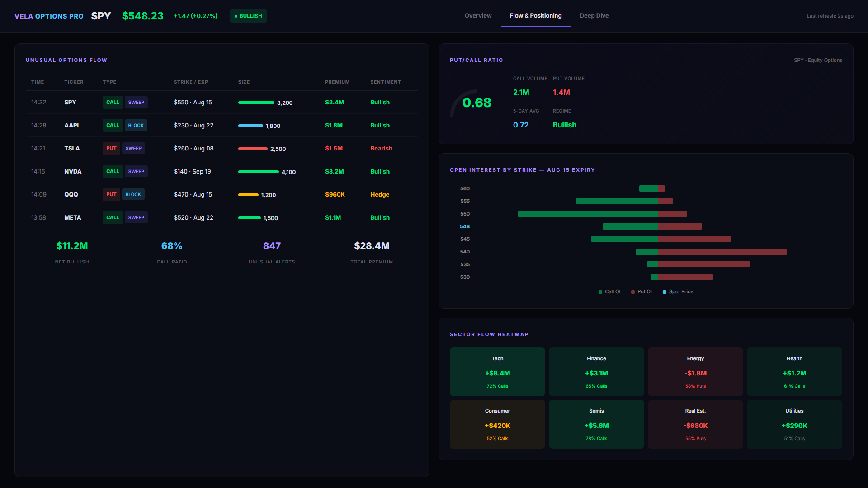This screenshot has width=868, height=488.
Task: Select the TSLA ticker in flow table
Action: pyautogui.click(x=72, y=148)
